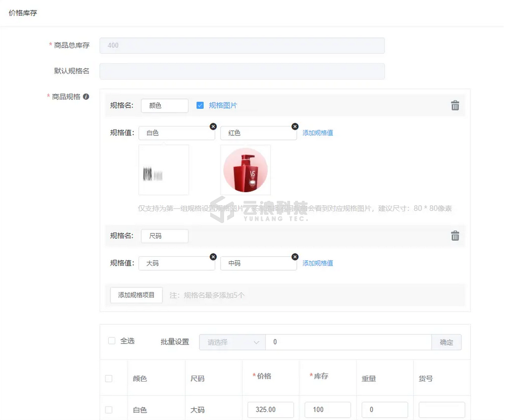This screenshot has height=420, width=518.
Task: Delete the 颜色 spec group via trash icon
Action: [455, 105]
